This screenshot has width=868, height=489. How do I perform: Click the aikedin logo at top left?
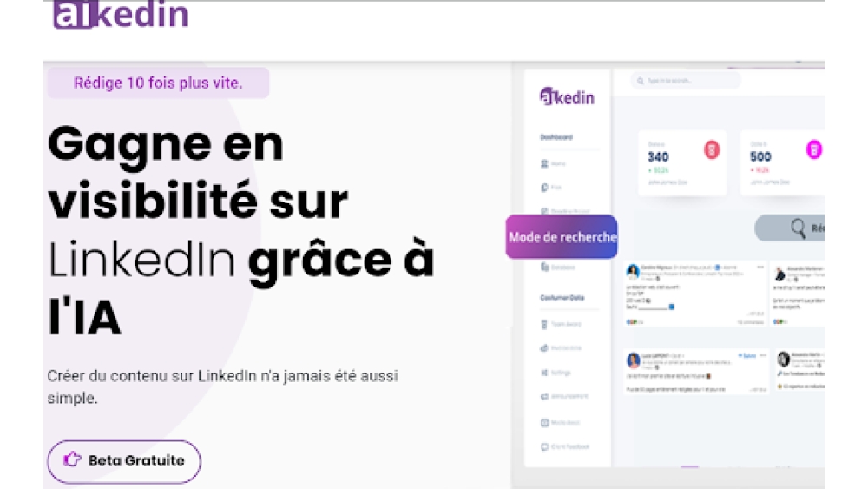tap(122, 15)
